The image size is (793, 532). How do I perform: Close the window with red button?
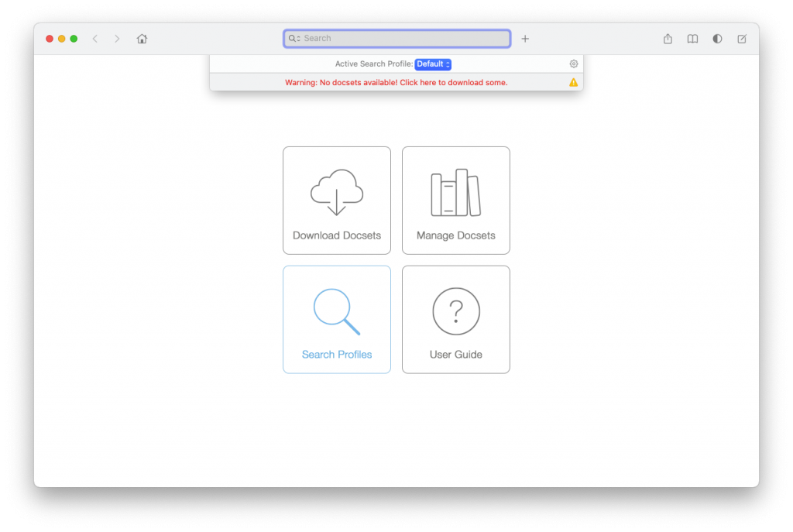50,39
